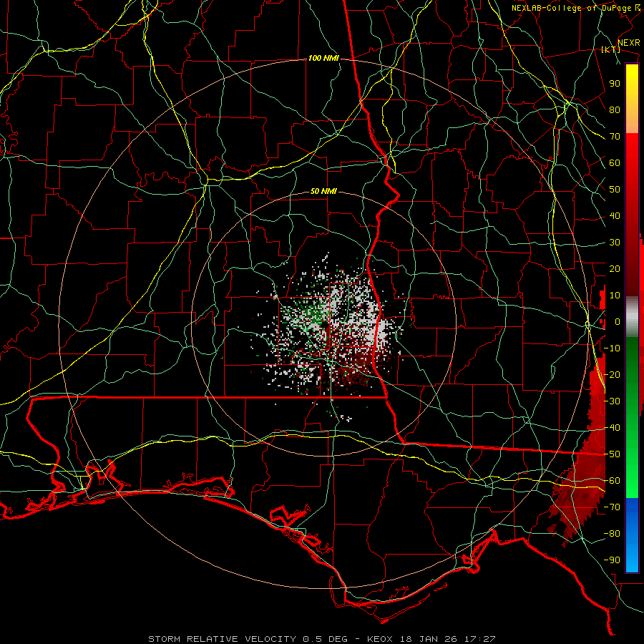
Task: Click the -10 value on the velocity scale
Action: [x=612, y=348]
